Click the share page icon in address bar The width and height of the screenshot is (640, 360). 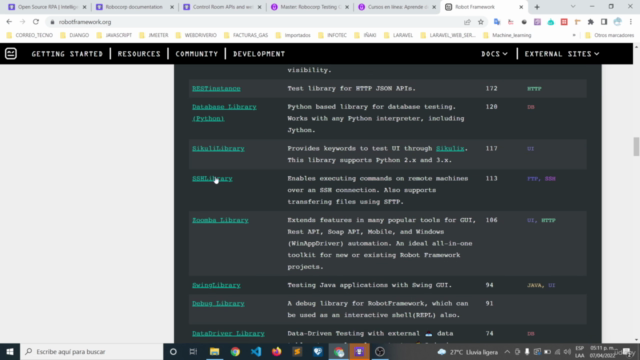467,22
